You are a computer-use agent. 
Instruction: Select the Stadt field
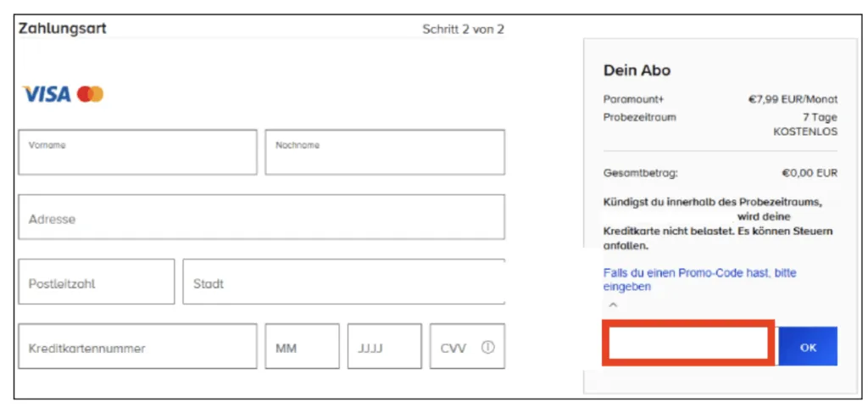(x=343, y=282)
